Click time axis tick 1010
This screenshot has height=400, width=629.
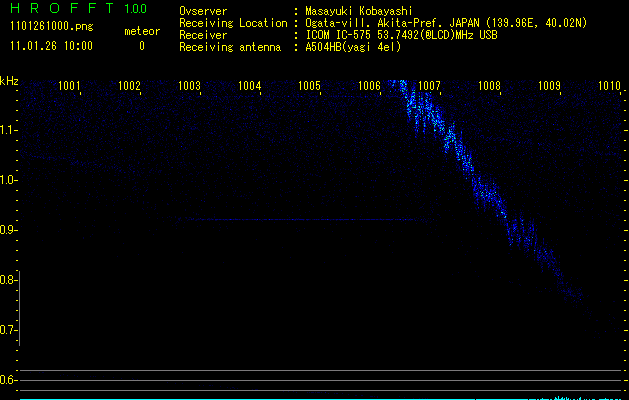(609, 85)
